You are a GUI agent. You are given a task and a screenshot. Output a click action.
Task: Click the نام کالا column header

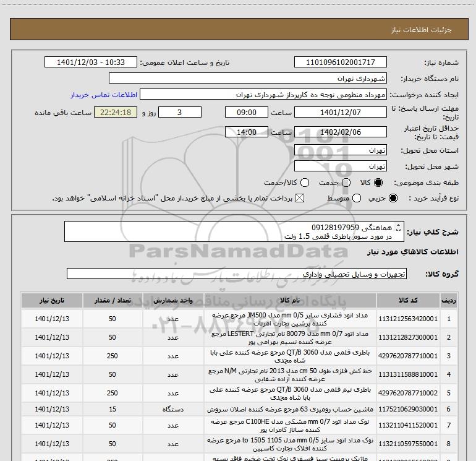290,300
